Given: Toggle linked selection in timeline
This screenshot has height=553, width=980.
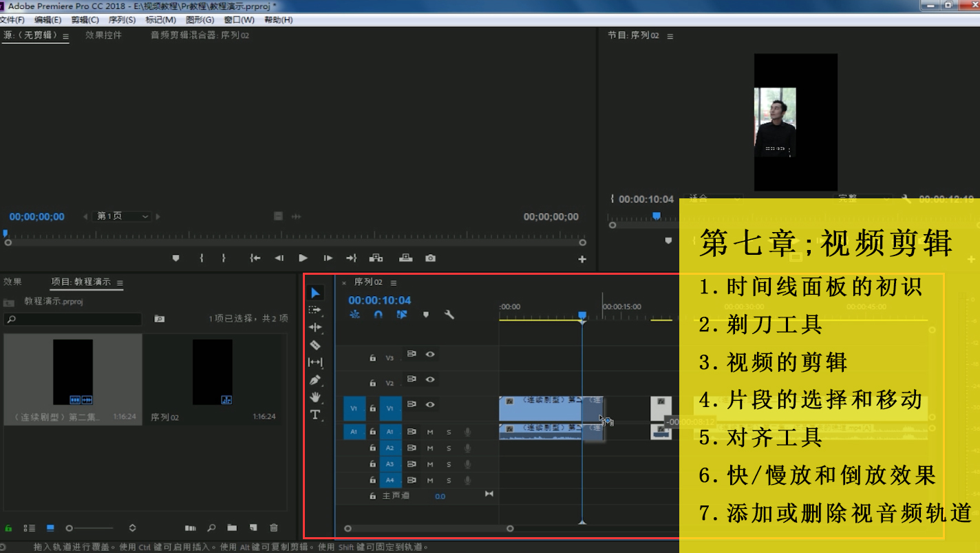Looking at the screenshot, I should (402, 315).
